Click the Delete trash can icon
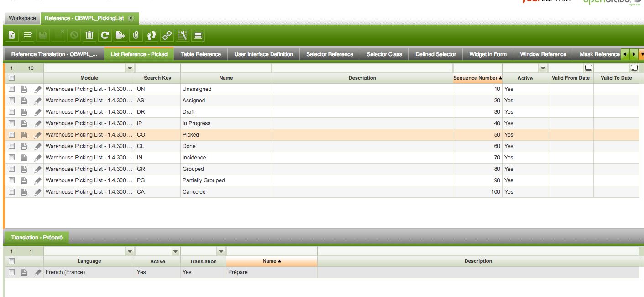Screen dimensions: 644x297 coord(89,35)
